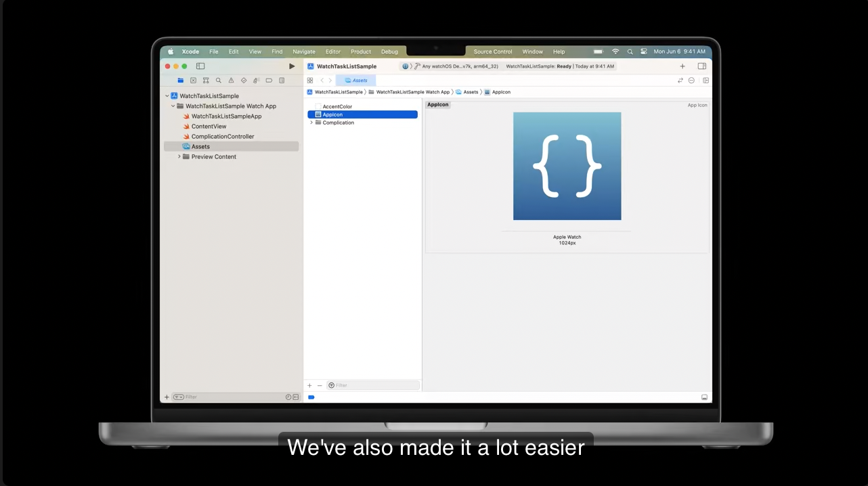
Task: Select Assets catalog in navigator
Action: pyautogui.click(x=231, y=146)
